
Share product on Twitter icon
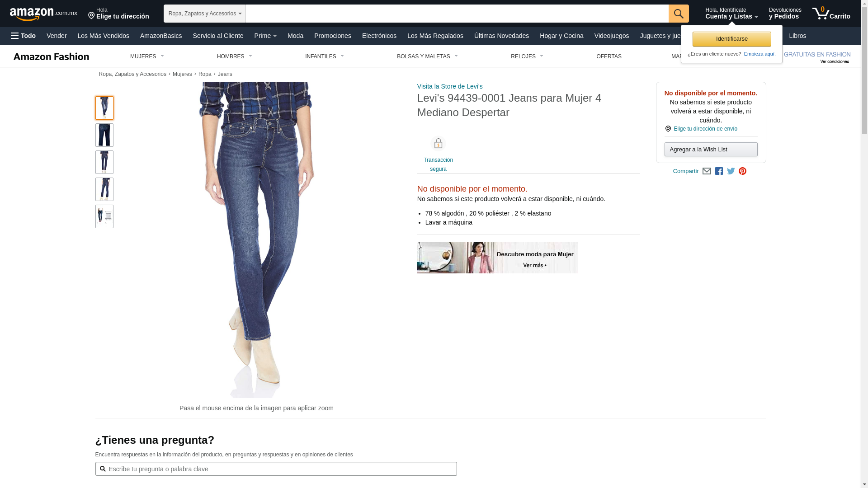pyautogui.click(x=731, y=171)
